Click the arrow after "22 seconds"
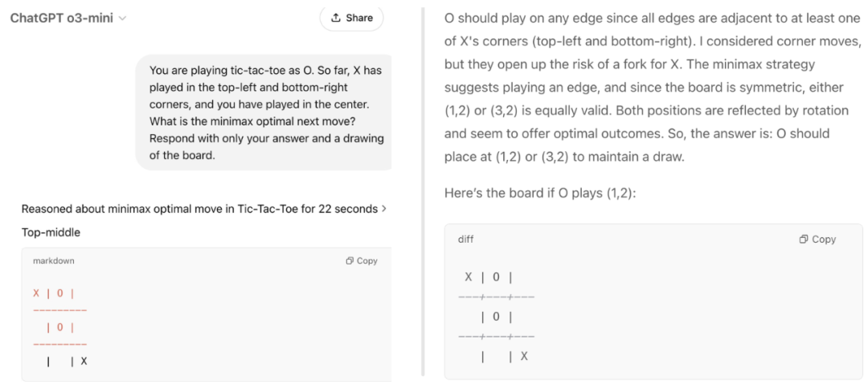Viewport: 868px width, 385px height. coord(384,209)
